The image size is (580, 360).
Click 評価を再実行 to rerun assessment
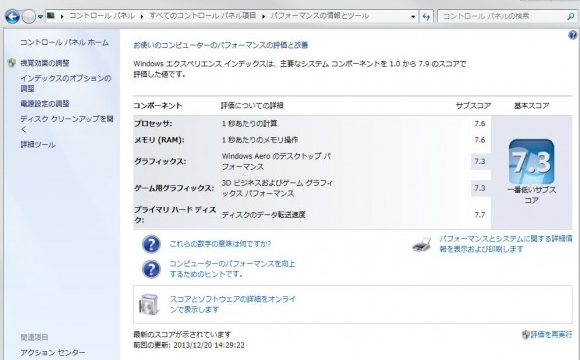click(552, 335)
